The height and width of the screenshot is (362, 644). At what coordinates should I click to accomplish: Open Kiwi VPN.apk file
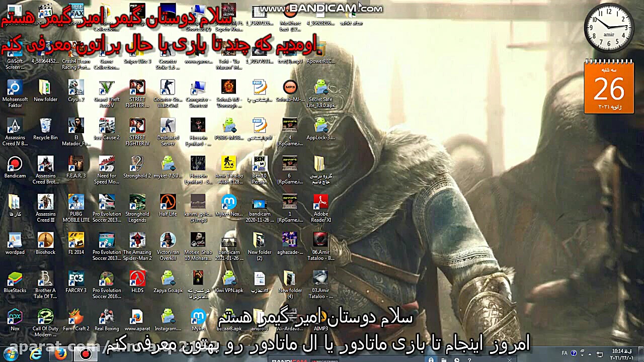(x=229, y=282)
